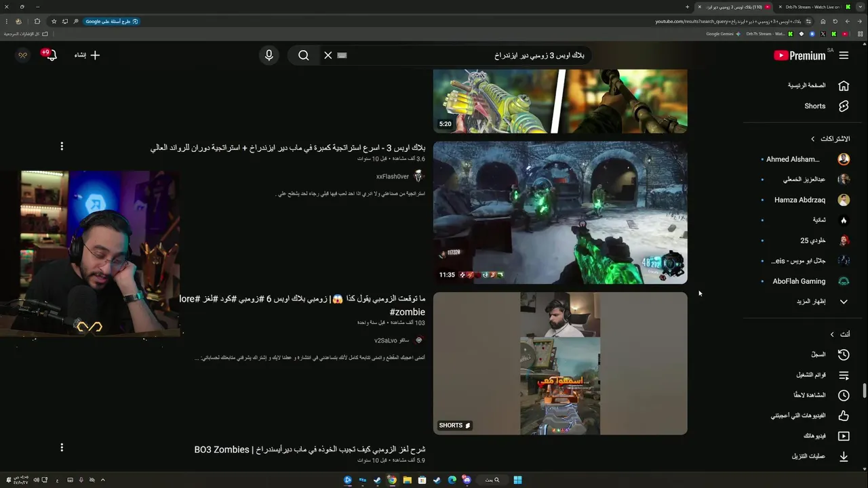Screen dimensions: 868x488
Task: Select the بلاك اوبس 3 YouTube tab
Action: pos(734,7)
